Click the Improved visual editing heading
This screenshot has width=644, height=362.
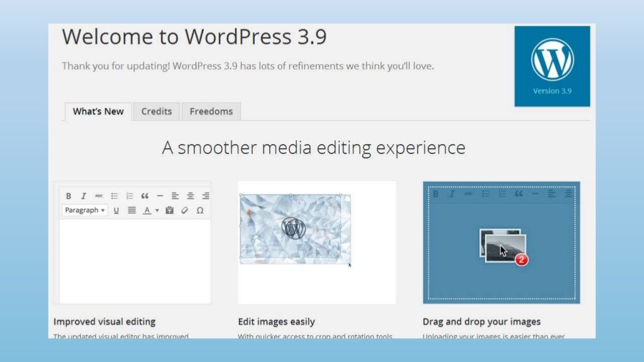[104, 322]
